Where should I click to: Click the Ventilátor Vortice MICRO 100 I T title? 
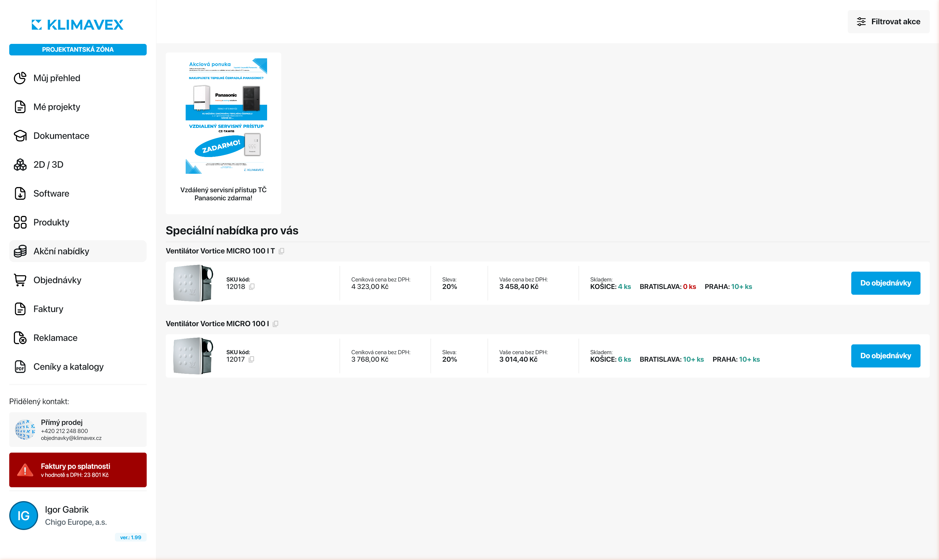pyautogui.click(x=220, y=251)
